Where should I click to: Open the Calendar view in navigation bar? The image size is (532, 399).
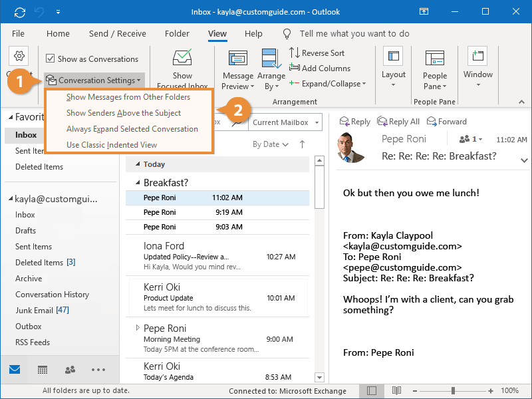[43, 370]
